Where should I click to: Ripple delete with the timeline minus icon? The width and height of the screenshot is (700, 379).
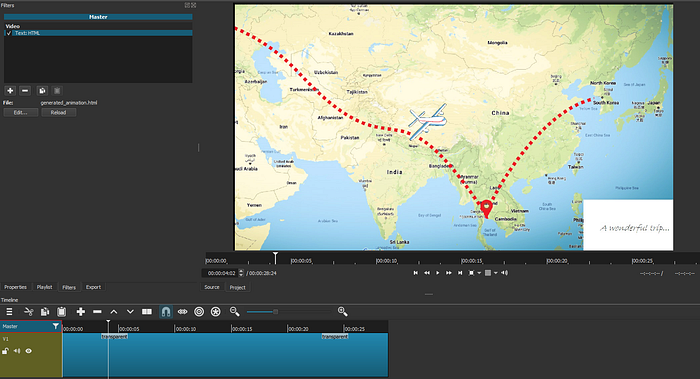coord(97,312)
